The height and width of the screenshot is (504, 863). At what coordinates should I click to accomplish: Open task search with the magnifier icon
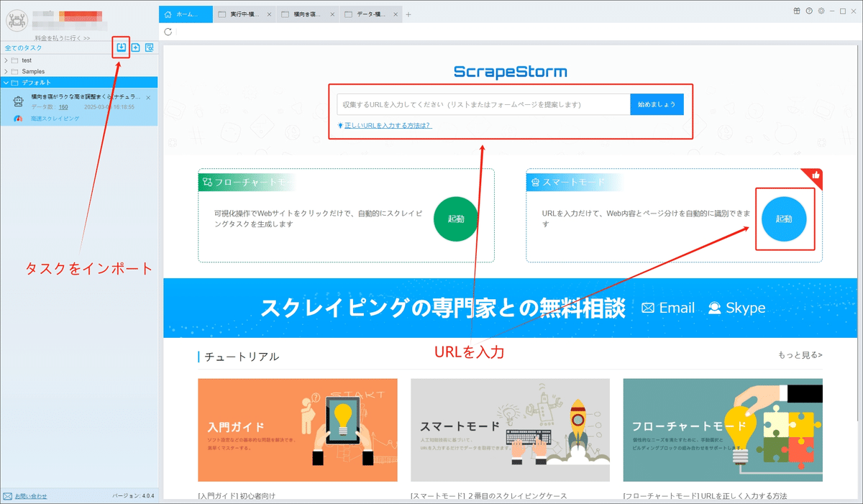coord(150,47)
